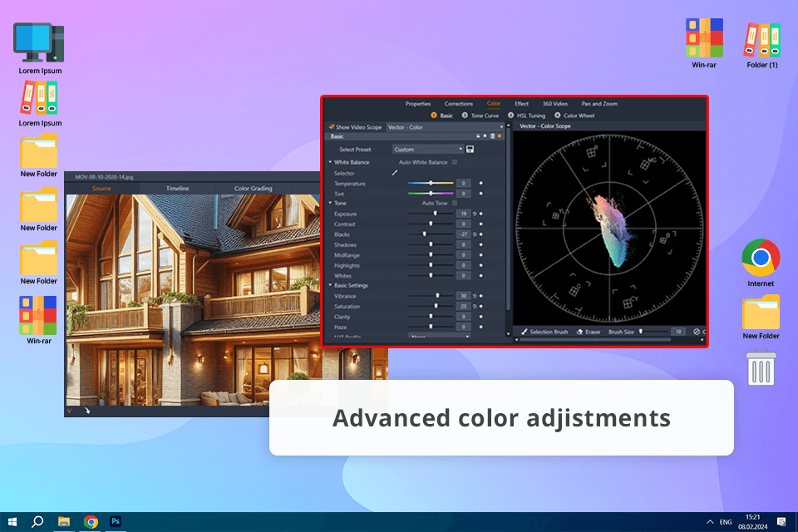Click the lock icon in Basic header
The image size is (798, 532).
coord(478,136)
